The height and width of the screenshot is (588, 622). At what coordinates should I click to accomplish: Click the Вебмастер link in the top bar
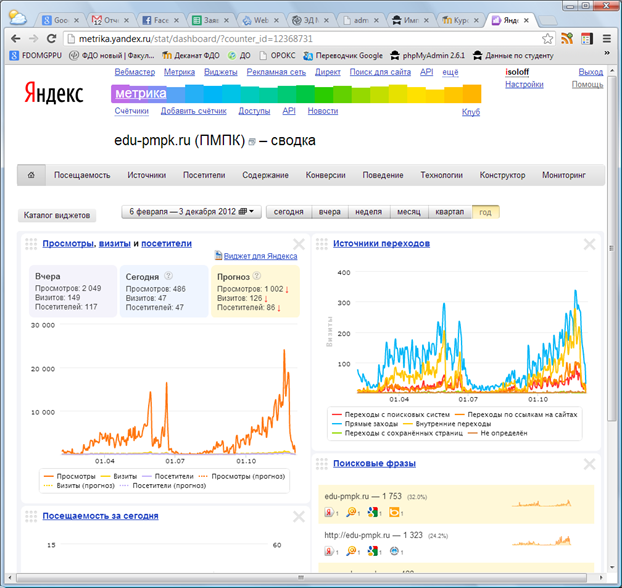pos(135,72)
